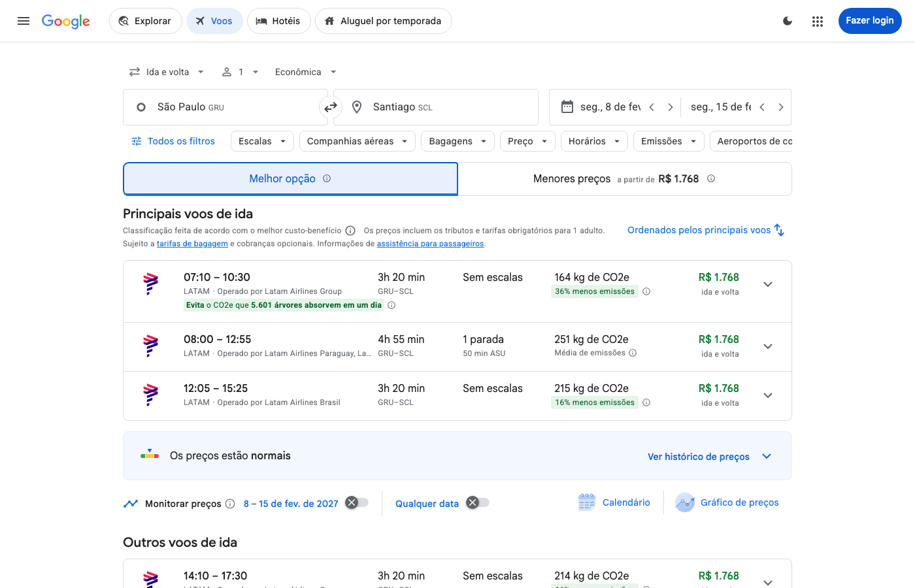
Task: Click the 8 – 15 de fev. de 2027 text
Action: coord(291,504)
